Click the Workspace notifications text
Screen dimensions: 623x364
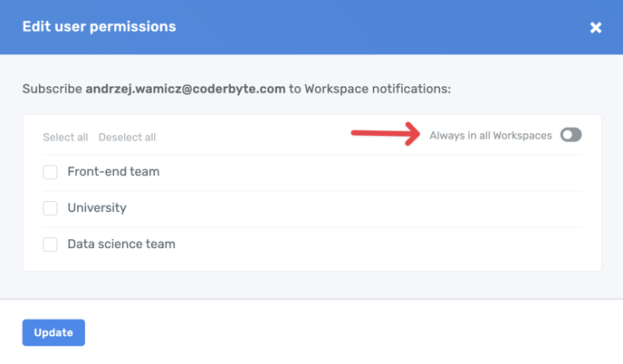[x=378, y=89]
